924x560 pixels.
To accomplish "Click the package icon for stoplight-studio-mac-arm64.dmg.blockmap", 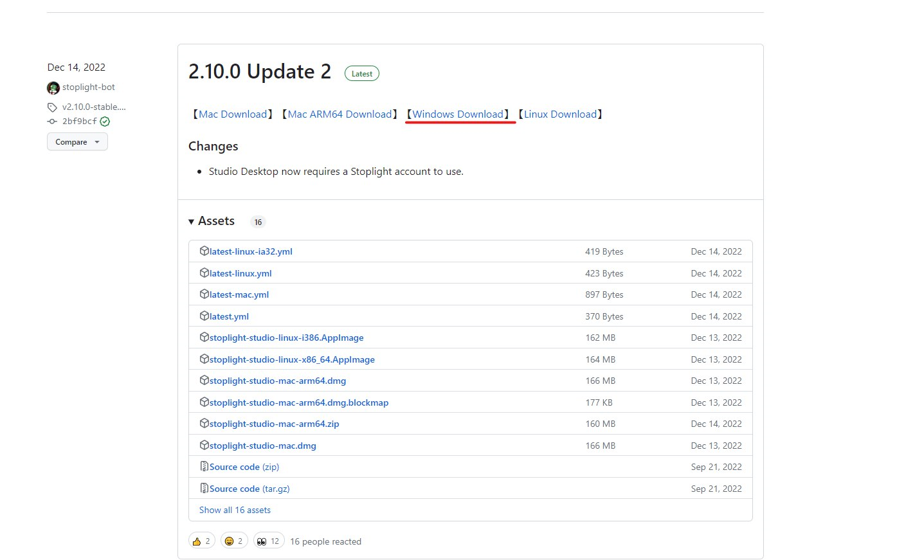I will click(x=204, y=402).
